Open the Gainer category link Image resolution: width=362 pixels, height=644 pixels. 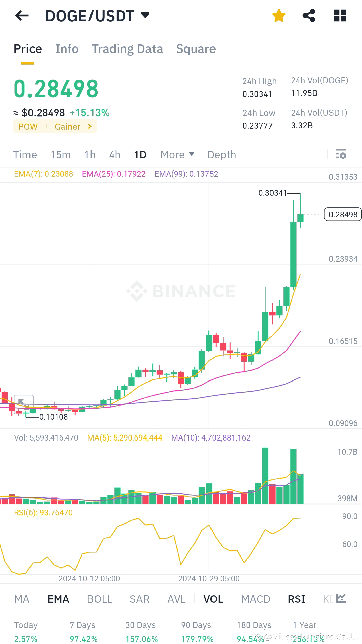(68, 127)
